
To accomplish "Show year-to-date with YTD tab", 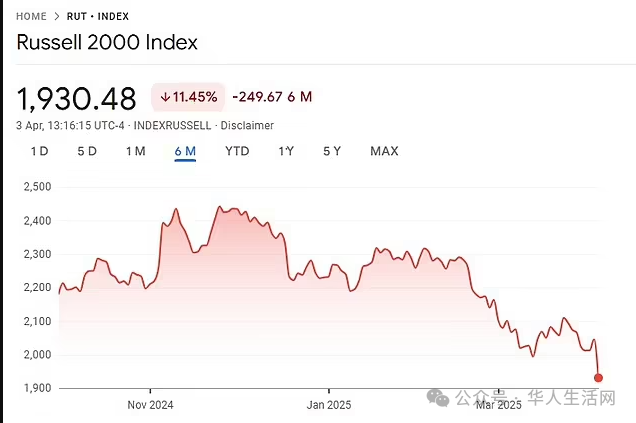I will (237, 151).
